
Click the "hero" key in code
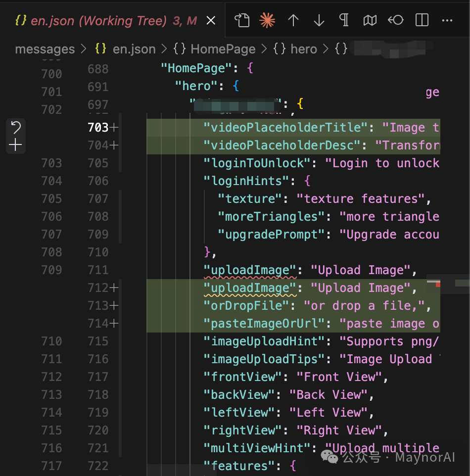coord(196,86)
